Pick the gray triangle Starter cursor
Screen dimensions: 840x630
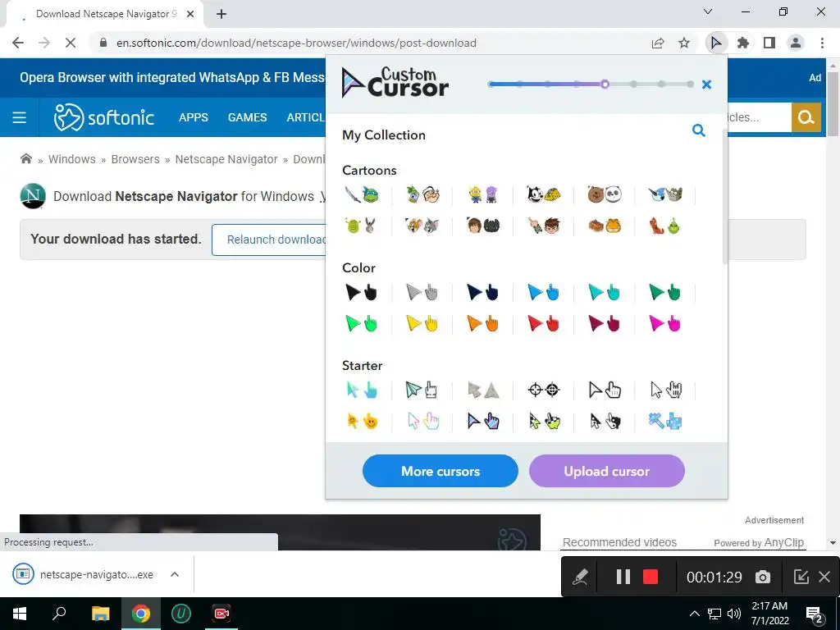click(x=483, y=390)
